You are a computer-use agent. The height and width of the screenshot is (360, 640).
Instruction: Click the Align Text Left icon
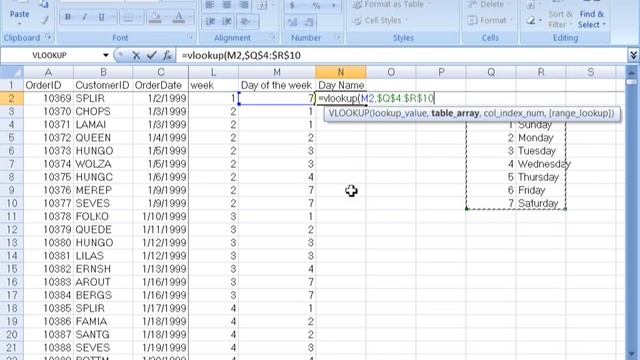click(210, 5)
